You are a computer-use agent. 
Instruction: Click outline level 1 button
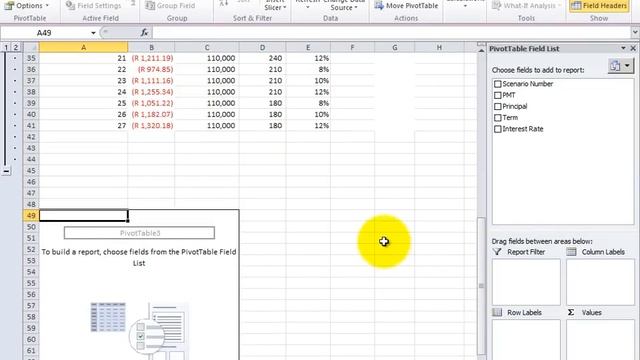[x=6, y=47]
